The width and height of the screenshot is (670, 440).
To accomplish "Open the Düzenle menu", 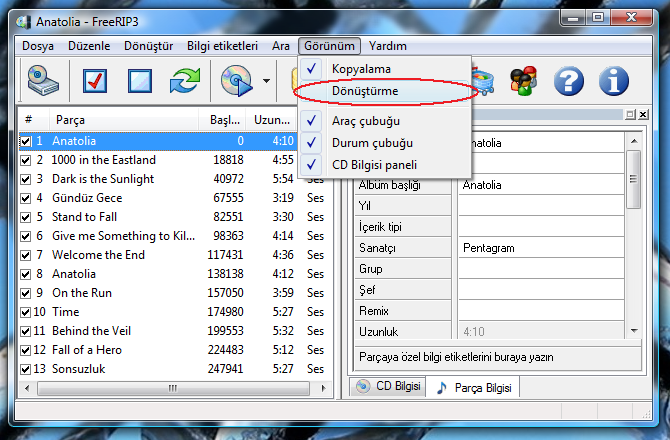I will pos(89,46).
